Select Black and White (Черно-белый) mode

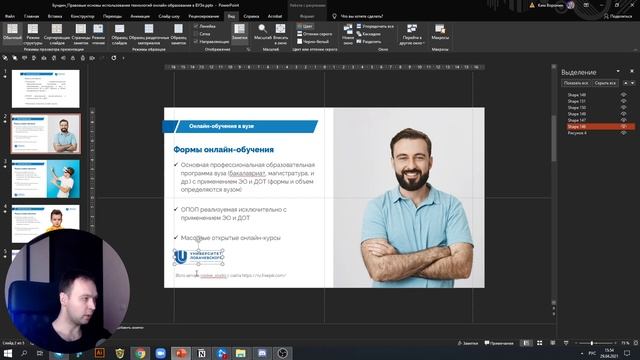tap(313, 42)
